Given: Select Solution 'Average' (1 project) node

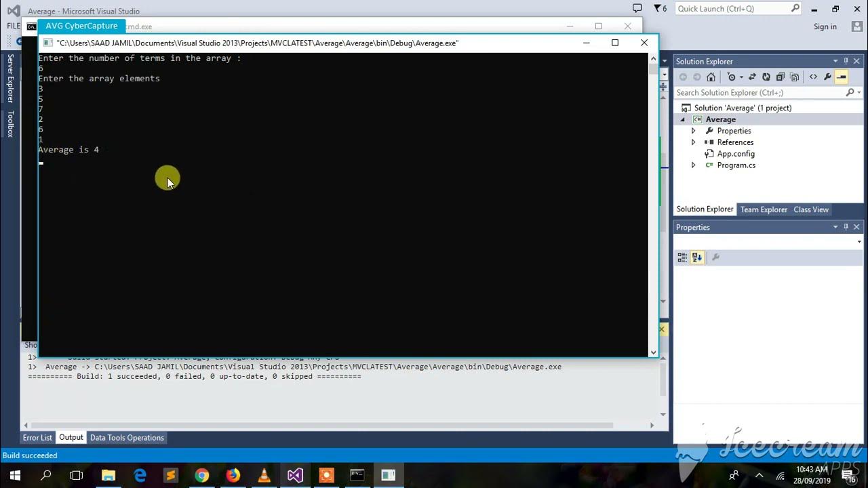Looking at the screenshot, I should pyautogui.click(x=743, y=108).
